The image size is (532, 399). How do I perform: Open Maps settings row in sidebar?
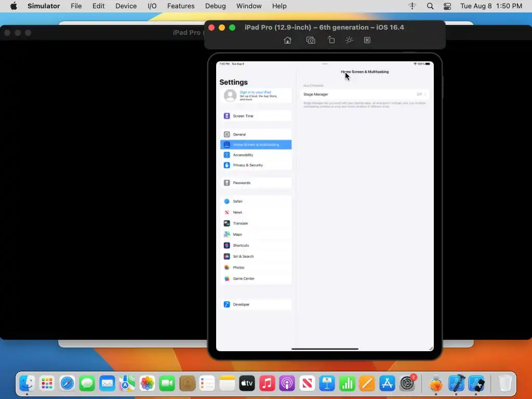pos(256,234)
